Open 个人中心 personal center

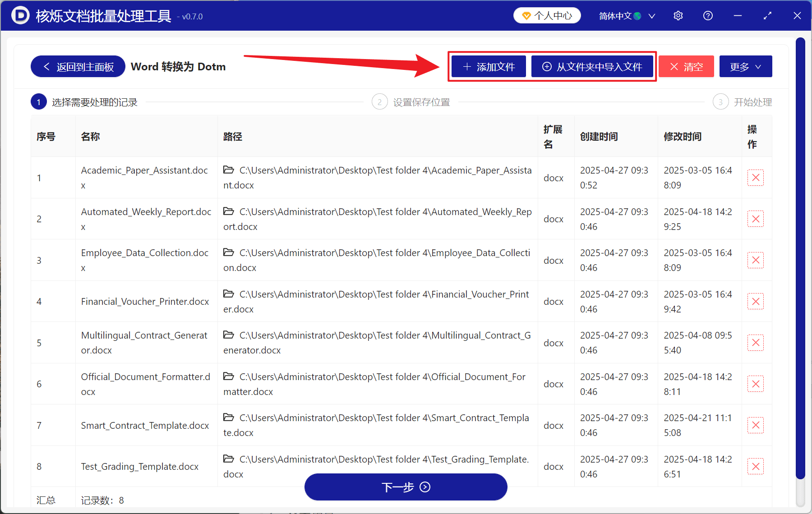547,16
